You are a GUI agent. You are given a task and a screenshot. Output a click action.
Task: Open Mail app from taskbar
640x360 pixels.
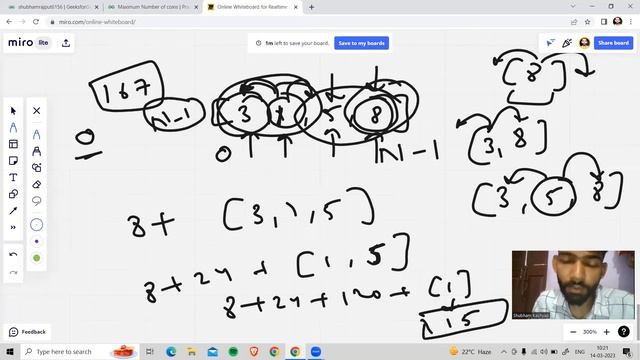coord(213,351)
